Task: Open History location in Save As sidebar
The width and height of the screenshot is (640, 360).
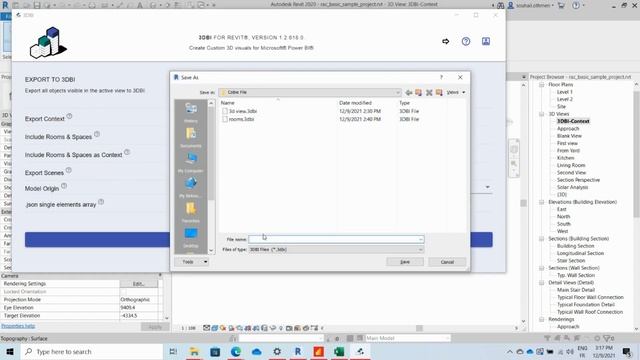Action: tap(191, 112)
